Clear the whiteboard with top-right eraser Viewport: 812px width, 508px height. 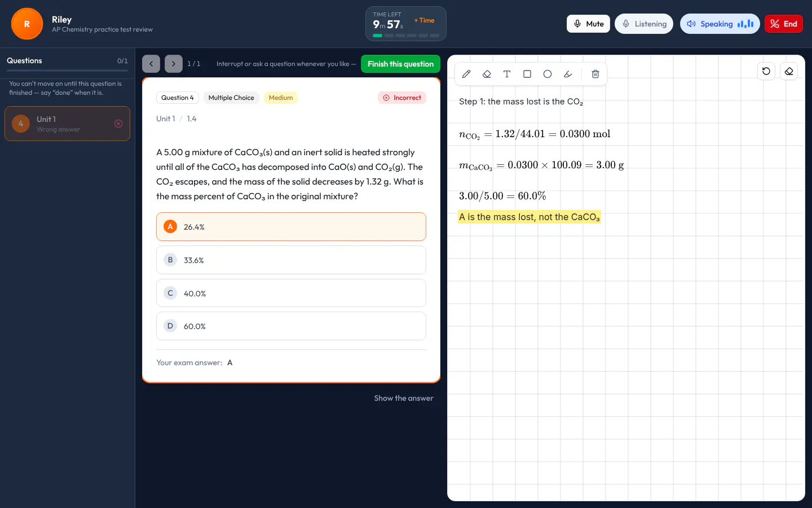pyautogui.click(x=789, y=71)
